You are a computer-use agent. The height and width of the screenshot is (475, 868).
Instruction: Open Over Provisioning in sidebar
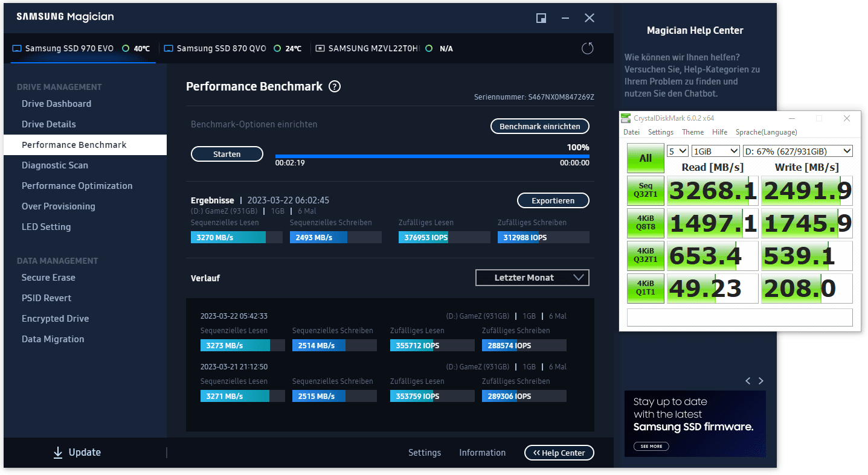tap(59, 206)
